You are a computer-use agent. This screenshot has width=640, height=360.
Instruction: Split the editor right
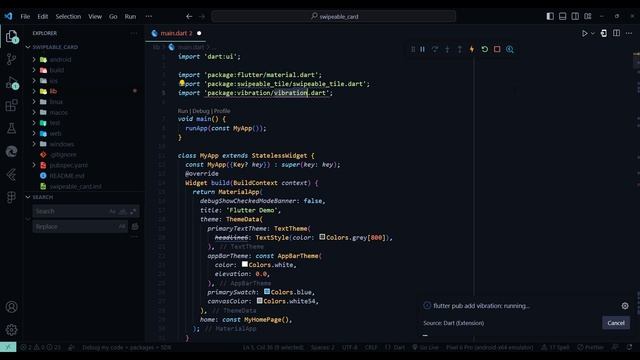point(616,33)
